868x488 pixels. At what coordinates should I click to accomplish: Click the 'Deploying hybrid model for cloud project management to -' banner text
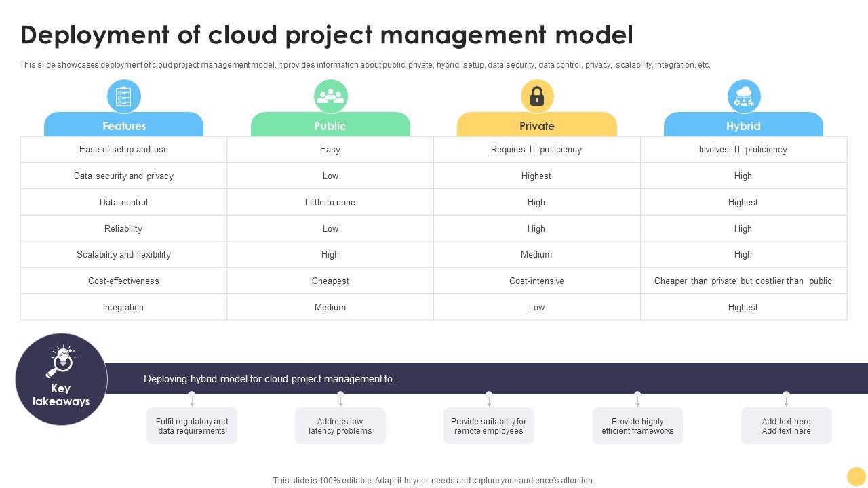pyautogui.click(x=271, y=379)
